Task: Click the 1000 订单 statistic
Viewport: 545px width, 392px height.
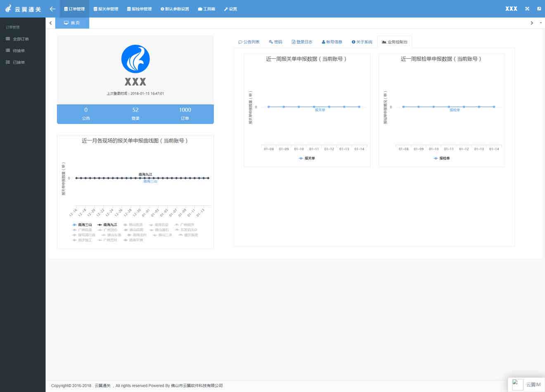Action: coord(185,114)
